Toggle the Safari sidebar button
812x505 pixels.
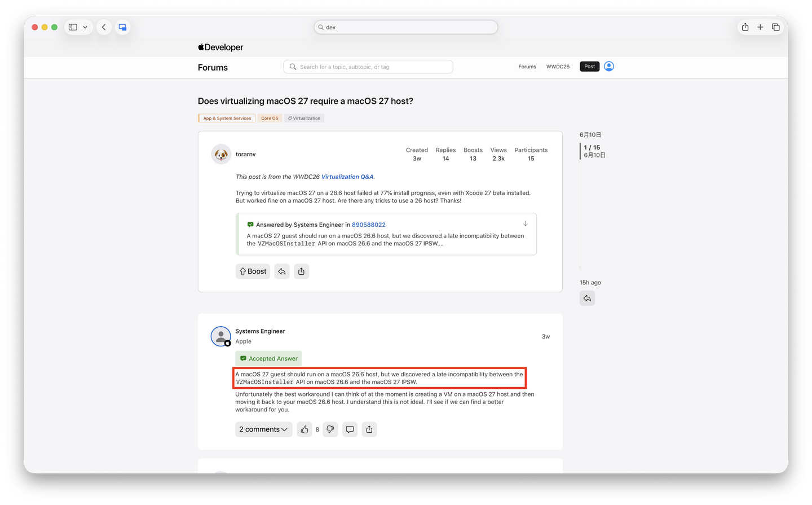tap(73, 27)
